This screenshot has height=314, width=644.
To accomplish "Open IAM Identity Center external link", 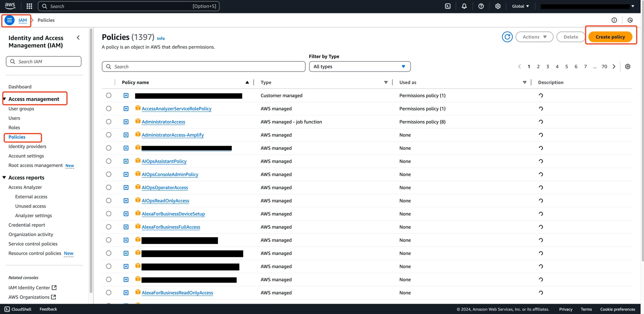I will point(33,288).
